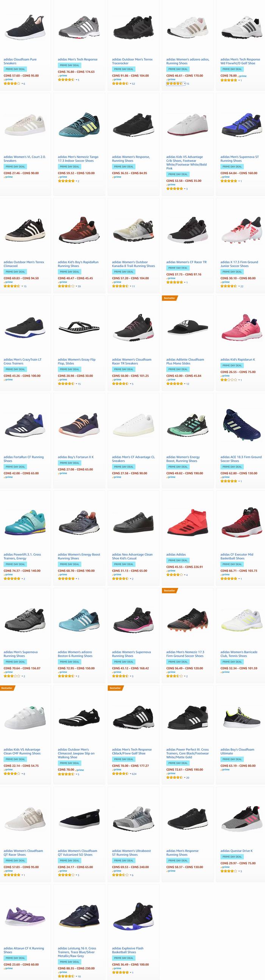Click the adidas Cloudfoam Pure Sneakers product image
This screenshot has height=980, width=265.
click(25, 28)
